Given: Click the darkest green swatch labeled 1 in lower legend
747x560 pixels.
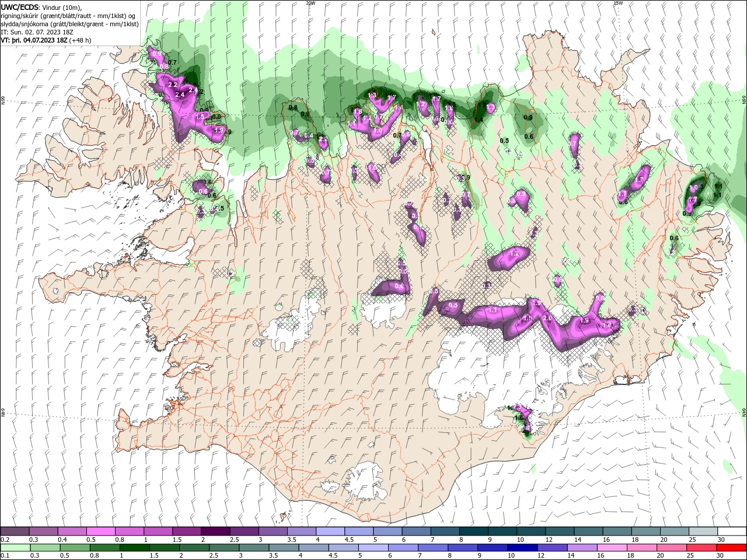Looking at the screenshot, I should [134, 548].
